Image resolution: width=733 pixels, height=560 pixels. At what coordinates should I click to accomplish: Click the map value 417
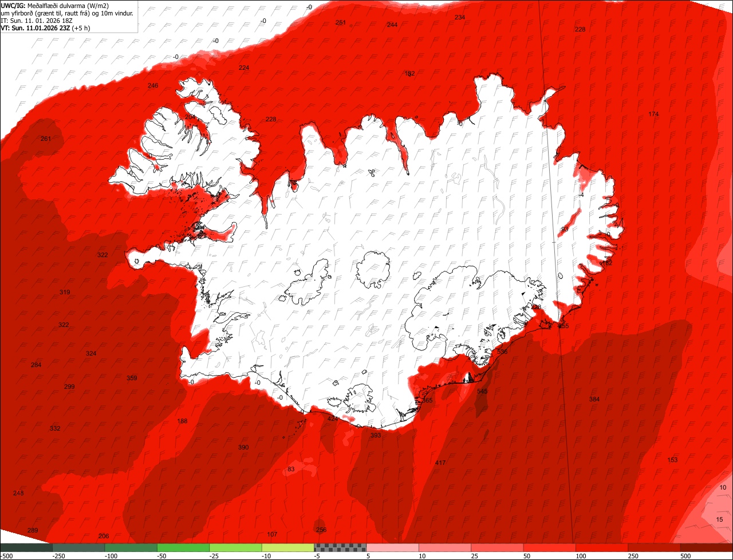coord(440,463)
